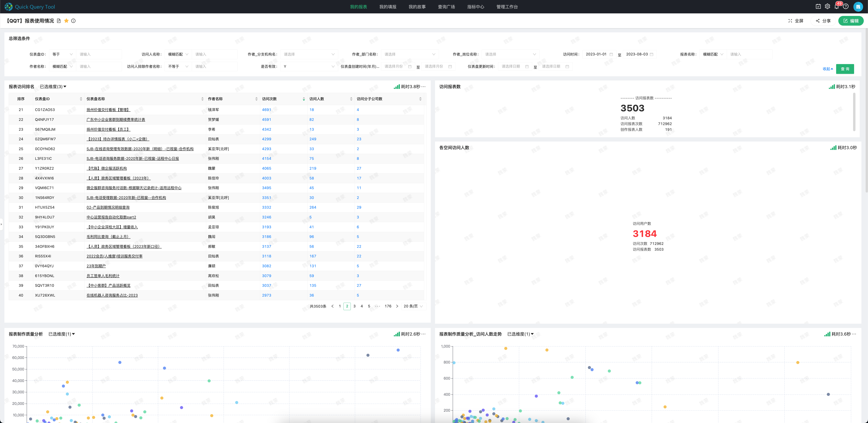Screen dimensions: 868x423
Task: Open the calendar task icon in header
Action: click(818, 6)
